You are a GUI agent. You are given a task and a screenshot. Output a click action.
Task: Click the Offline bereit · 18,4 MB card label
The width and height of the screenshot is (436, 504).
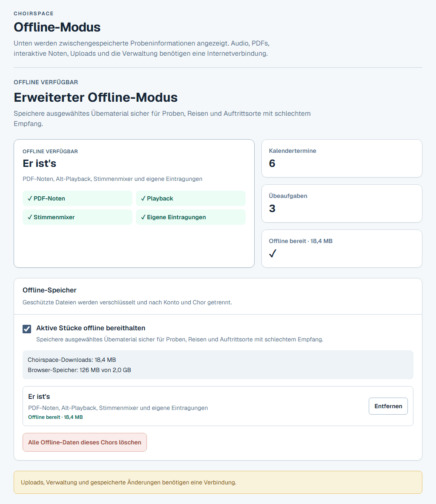(x=301, y=241)
